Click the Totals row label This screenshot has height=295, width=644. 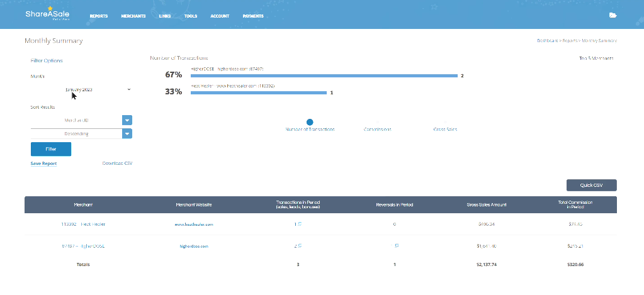click(x=83, y=265)
